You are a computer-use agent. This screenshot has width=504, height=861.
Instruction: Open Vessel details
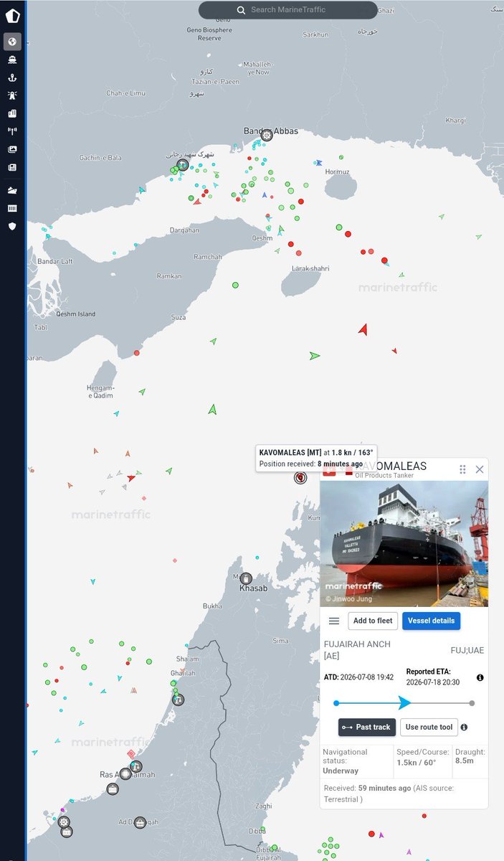click(432, 621)
